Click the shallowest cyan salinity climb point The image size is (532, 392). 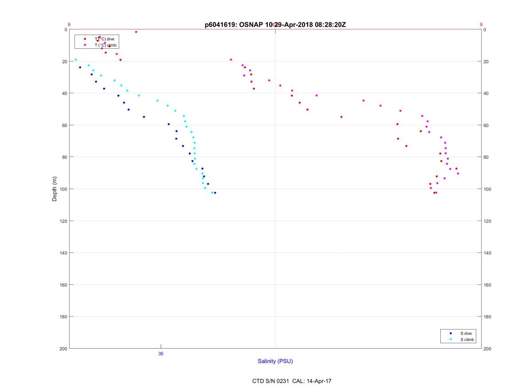point(76,59)
